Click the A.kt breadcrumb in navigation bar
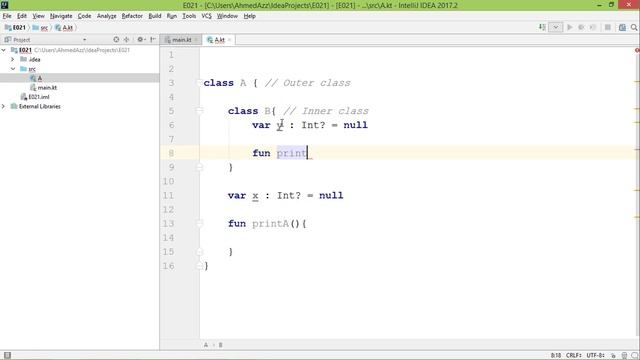This screenshot has width=640, height=360. [64, 28]
